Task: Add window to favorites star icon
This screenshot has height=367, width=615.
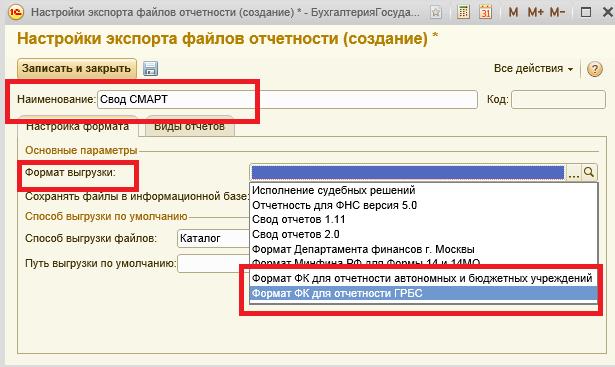Action: pyautogui.click(x=436, y=13)
